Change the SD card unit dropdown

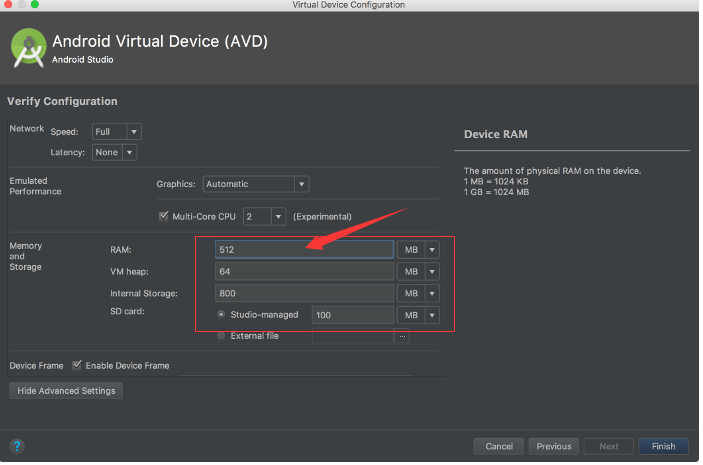coord(418,315)
